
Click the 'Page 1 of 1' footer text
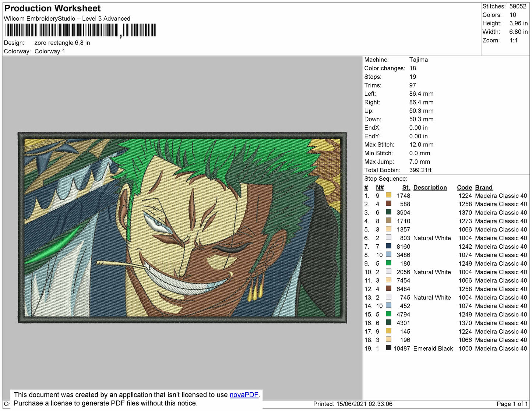click(x=512, y=404)
